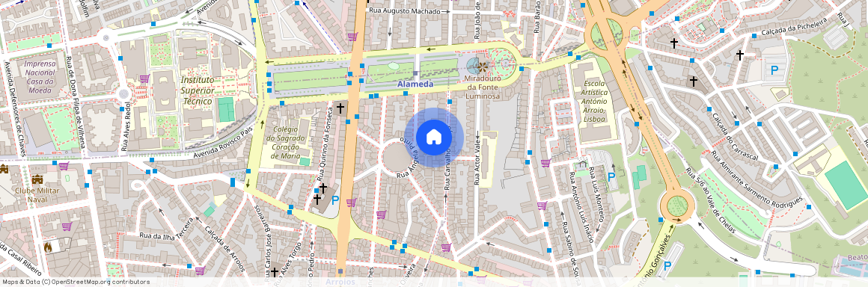Click the shopping cart right of the Quirino parking P
Screen dimensions: 868x287
(x=351, y=203)
